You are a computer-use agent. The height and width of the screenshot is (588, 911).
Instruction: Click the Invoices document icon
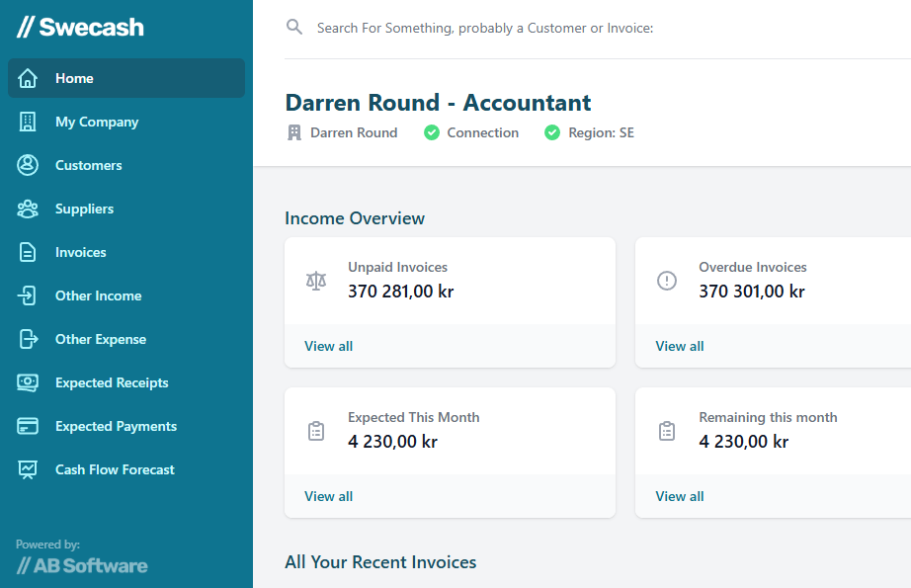click(x=28, y=253)
